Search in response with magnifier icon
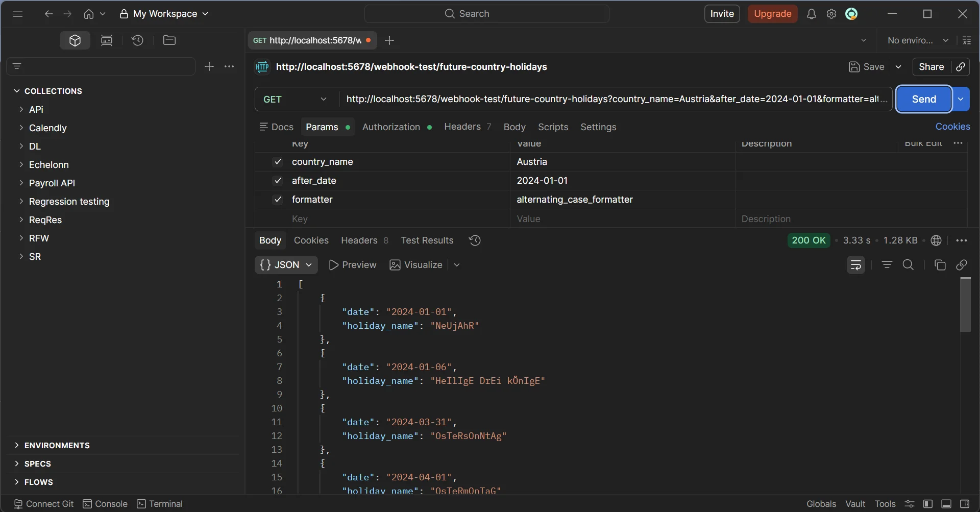Screen dimensions: 980x512 click(x=909, y=265)
